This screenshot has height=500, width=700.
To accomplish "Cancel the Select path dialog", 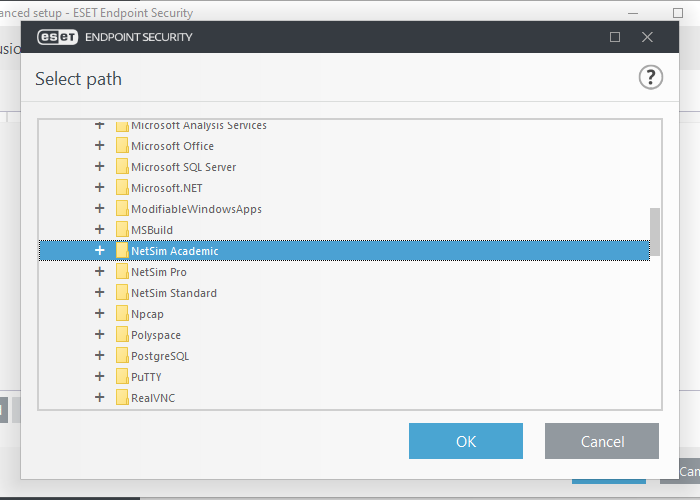I will 602,441.
